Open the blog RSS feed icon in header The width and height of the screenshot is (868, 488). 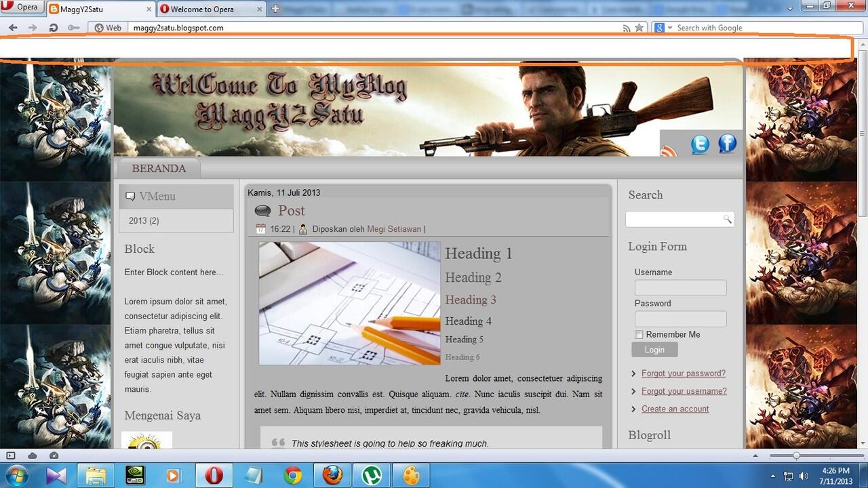pyautogui.click(x=669, y=151)
